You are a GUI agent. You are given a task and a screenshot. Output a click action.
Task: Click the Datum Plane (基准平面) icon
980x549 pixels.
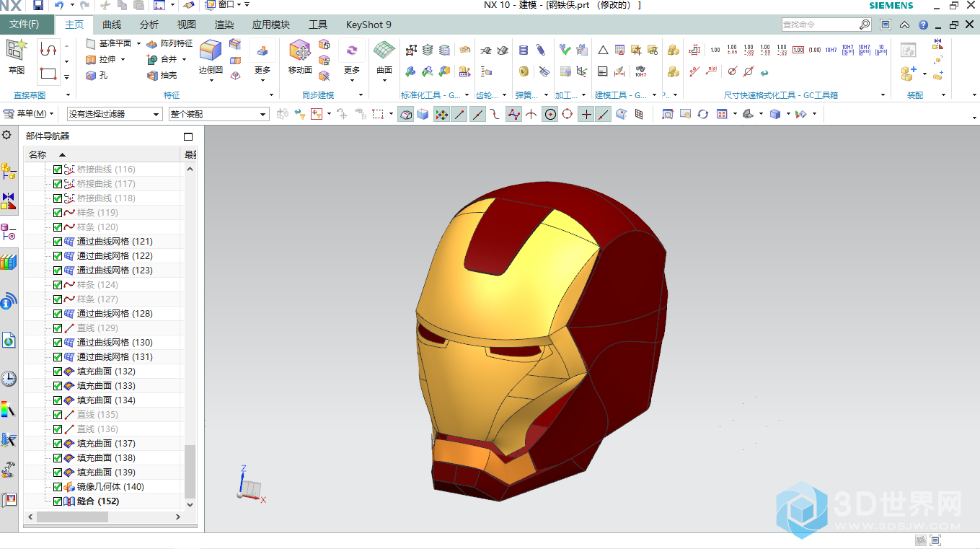tap(91, 43)
